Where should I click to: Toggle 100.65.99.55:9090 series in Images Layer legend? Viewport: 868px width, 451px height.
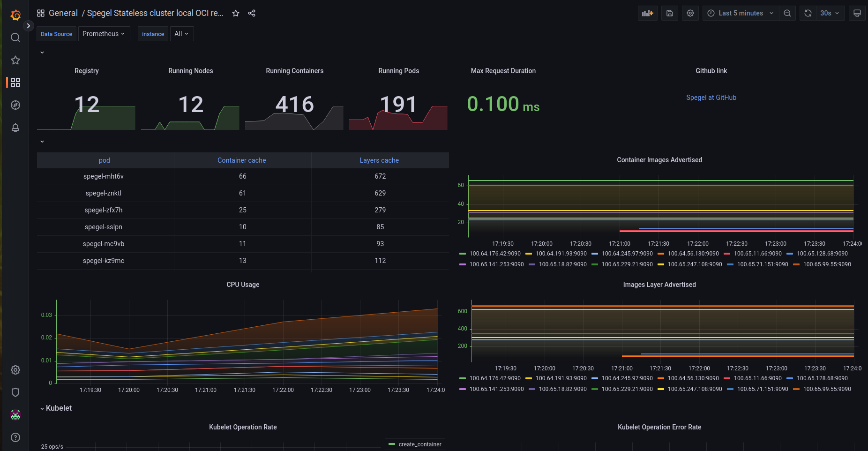827,389
